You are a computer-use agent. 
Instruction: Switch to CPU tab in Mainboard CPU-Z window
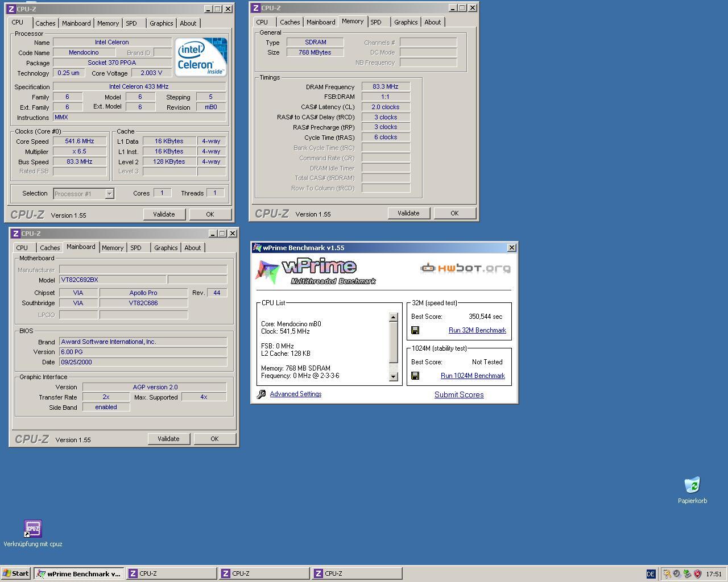[x=22, y=248]
